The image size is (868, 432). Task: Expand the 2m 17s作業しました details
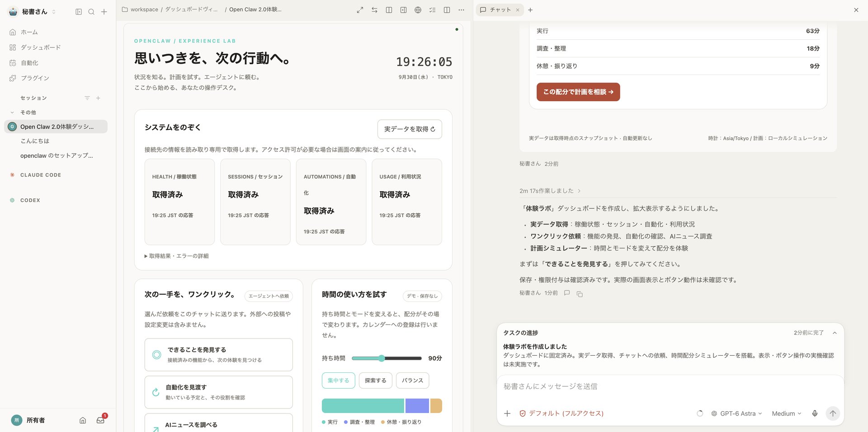pyautogui.click(x=550, y=191)
